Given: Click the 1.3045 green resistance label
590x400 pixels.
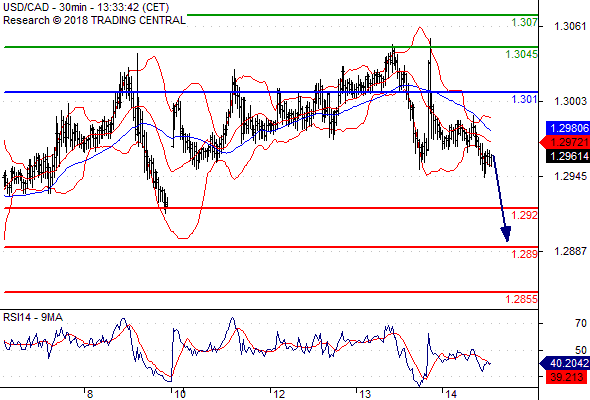Looking at the screenshot, I should click(x=521, y=54).
